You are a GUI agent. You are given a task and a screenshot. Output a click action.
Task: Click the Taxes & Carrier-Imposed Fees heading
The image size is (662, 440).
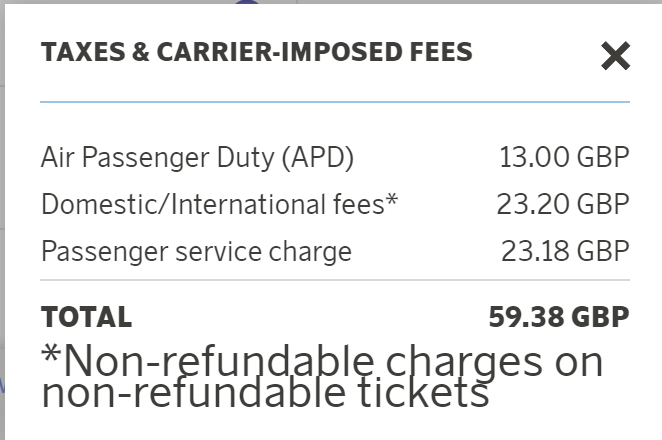click(256, 53)
